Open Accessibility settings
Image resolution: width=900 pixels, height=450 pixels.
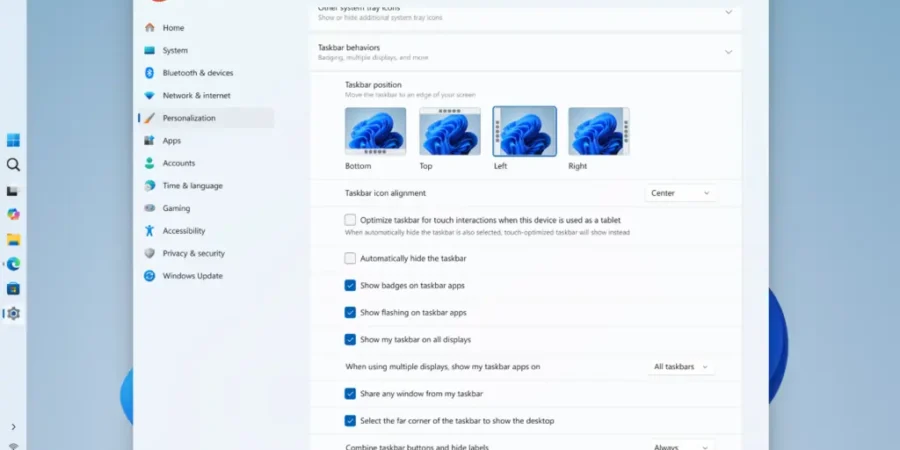[205, 230]
